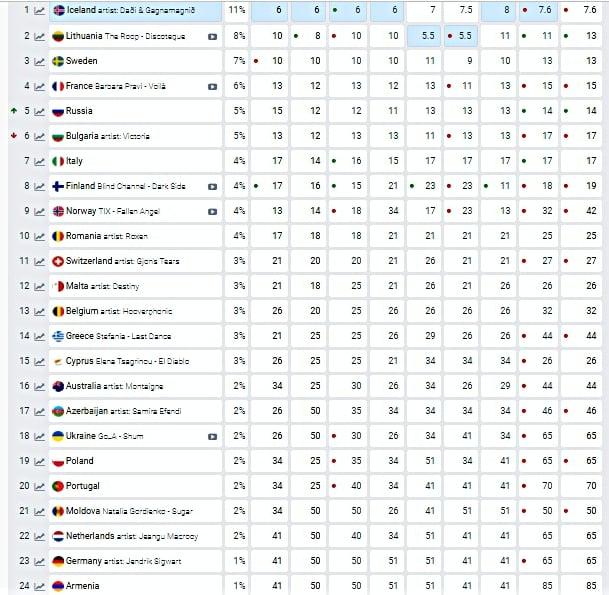View trend chart icon for Malta
The height and width of the screenshot is (595, 609).
click(39, 286)
